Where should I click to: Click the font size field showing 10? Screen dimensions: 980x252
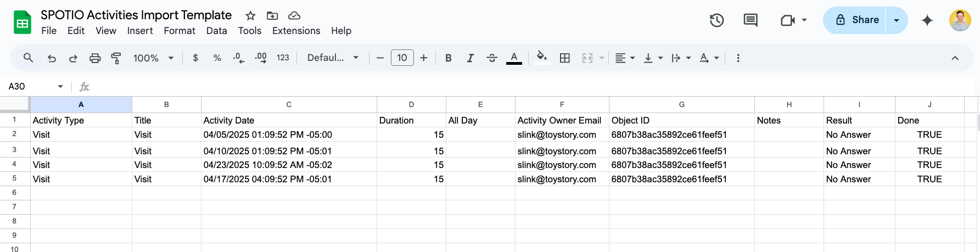[x=402, y=58]
